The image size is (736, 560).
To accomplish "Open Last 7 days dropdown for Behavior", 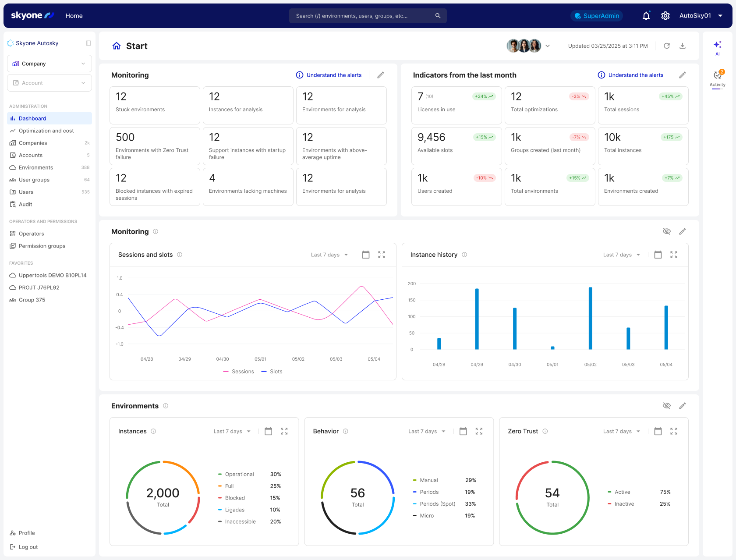I will coord(427,431).
